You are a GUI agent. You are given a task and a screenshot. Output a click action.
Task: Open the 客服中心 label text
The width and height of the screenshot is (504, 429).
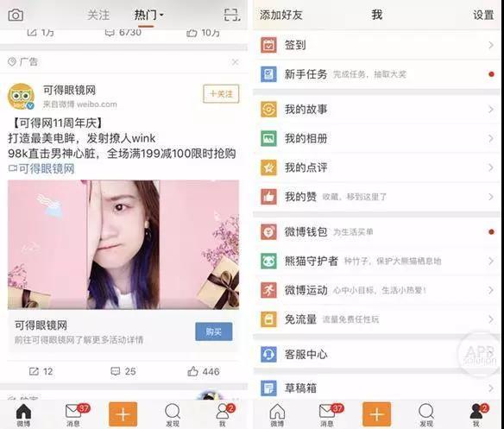coord(306,355)
